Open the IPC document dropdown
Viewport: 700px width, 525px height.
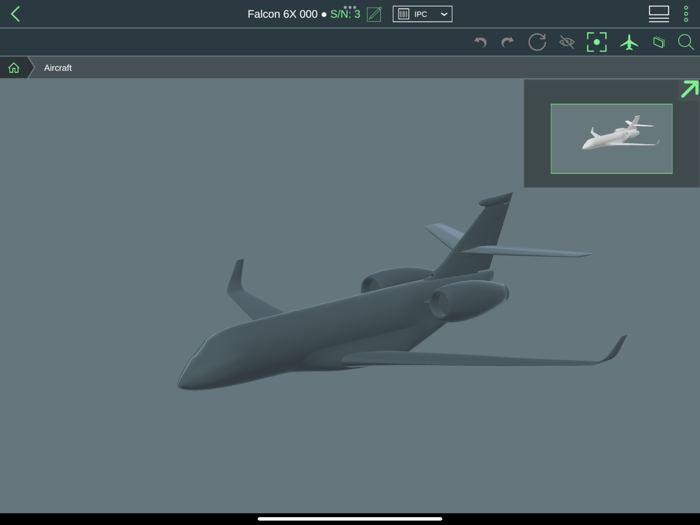(422, 14)
